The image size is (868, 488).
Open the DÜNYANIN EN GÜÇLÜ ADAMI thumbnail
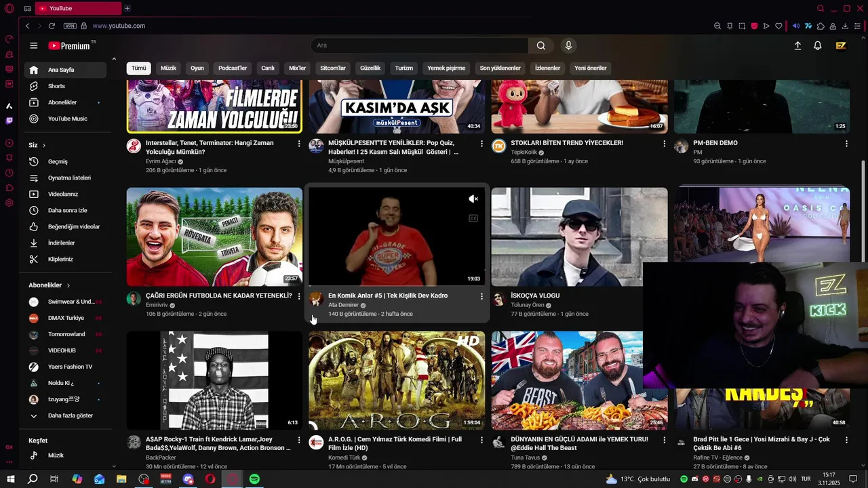point(579,380)
